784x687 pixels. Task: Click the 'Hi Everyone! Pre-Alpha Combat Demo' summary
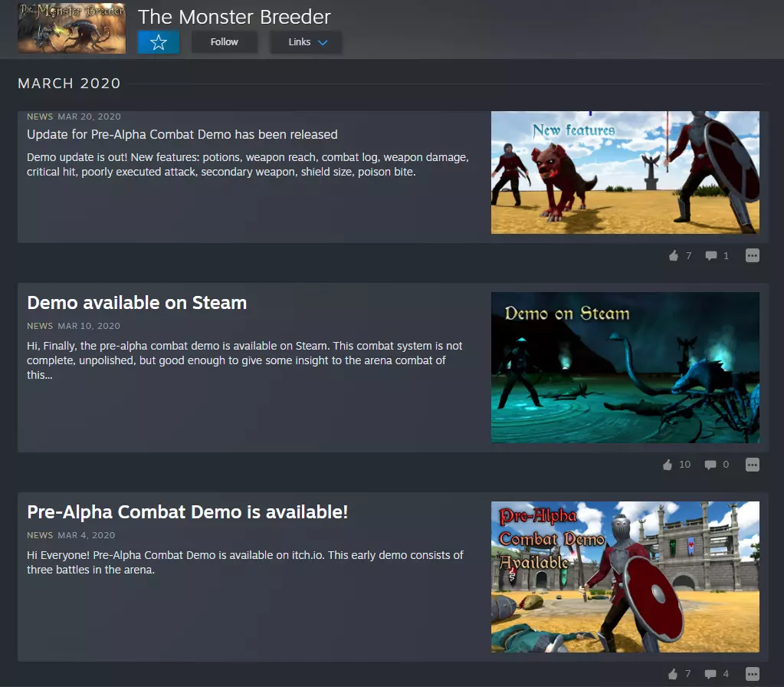(x=245, y=563)
